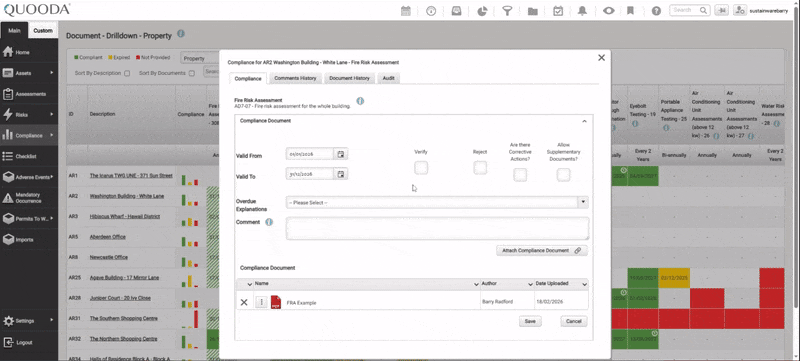Open the calendar icon in top toolbar

click(406, 11)
